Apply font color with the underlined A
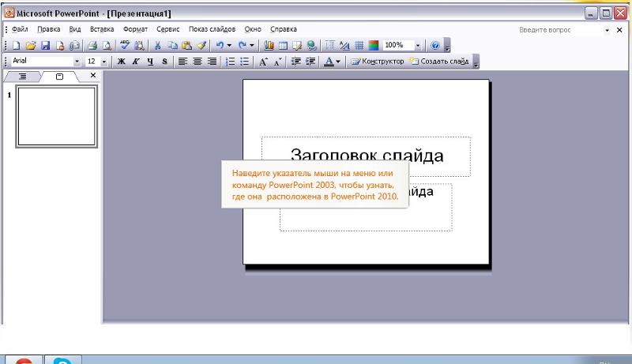 pos(329,62)
